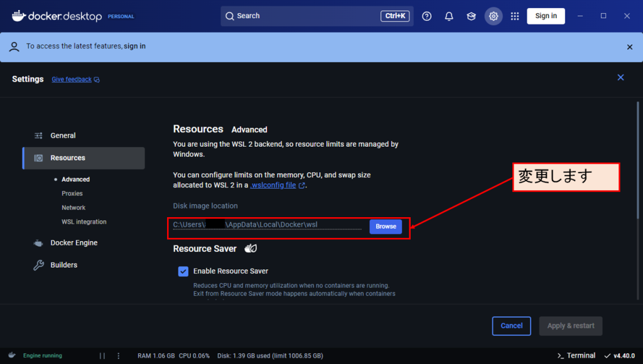
Task: Click the version checkmark icon
Action: [x=607, y=356]
